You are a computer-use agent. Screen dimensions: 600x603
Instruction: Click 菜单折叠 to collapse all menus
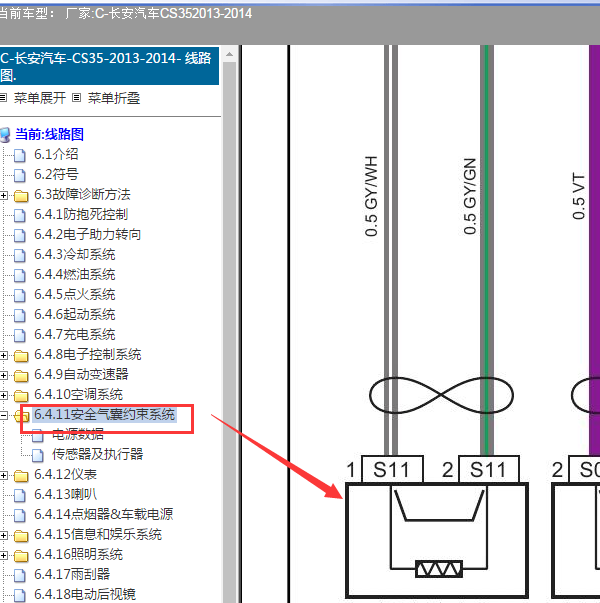pos(114,98)
